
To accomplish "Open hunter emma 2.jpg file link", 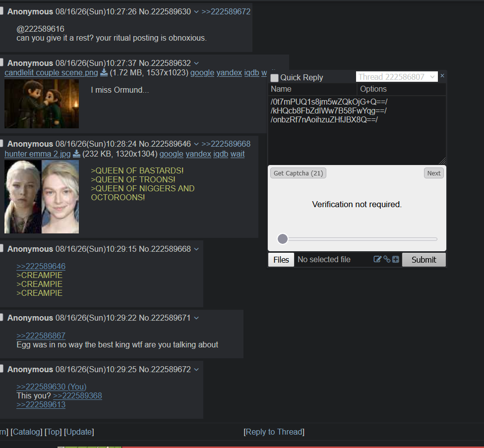I will (38, 154).
